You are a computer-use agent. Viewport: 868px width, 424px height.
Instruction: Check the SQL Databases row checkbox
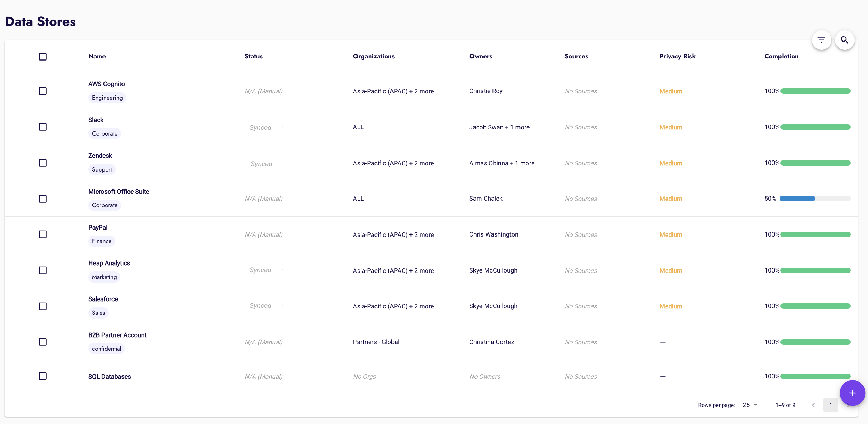(x=43, y=376)
